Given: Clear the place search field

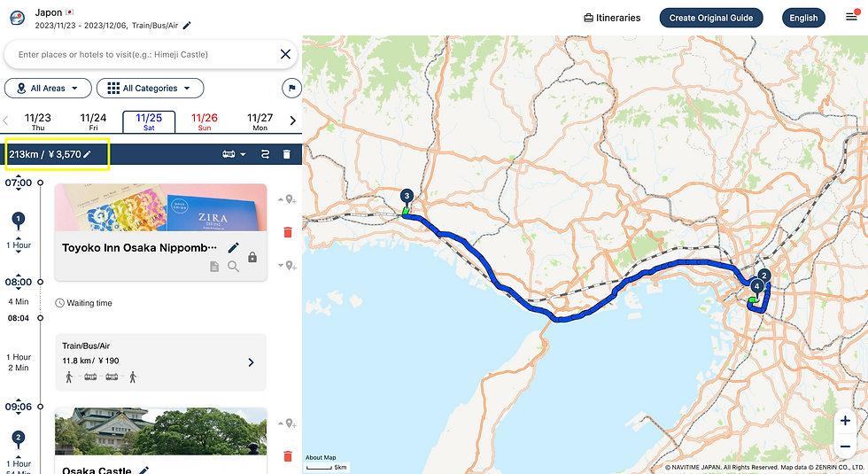Looking at the screenshot, I should pyautogui.click(x=285, y=54).
